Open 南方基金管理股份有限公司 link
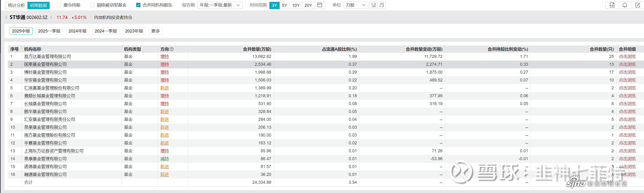Viewport: 644px width, 193px height. coord(49,135)
